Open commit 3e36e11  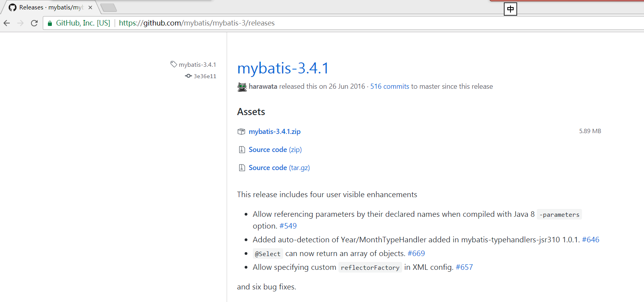pyautogui.click(x=205, y=76)
